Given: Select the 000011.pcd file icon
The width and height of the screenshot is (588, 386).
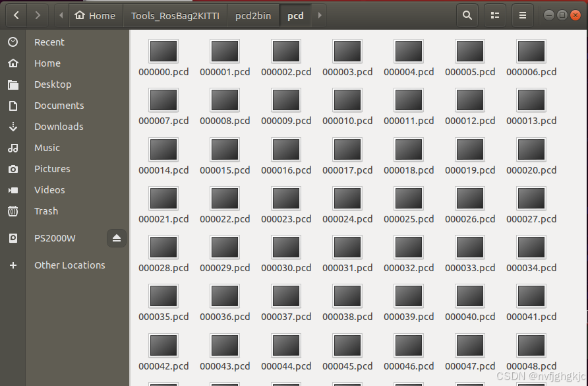Looking at the screenshot, I should pos(409,100).
